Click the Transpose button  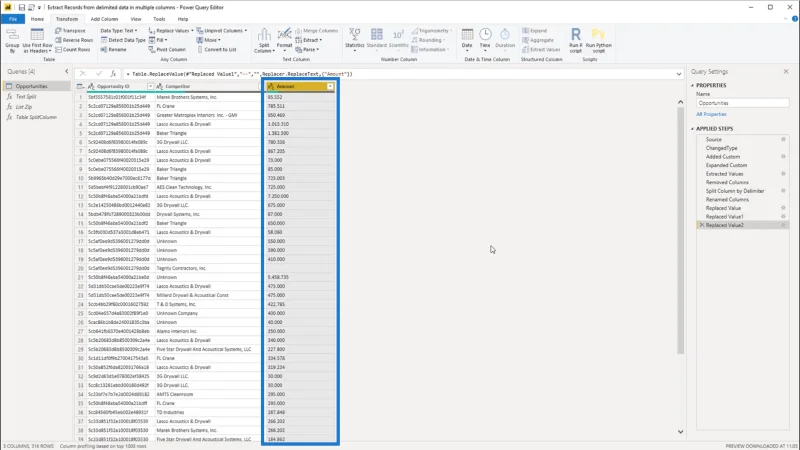(70, 31)
